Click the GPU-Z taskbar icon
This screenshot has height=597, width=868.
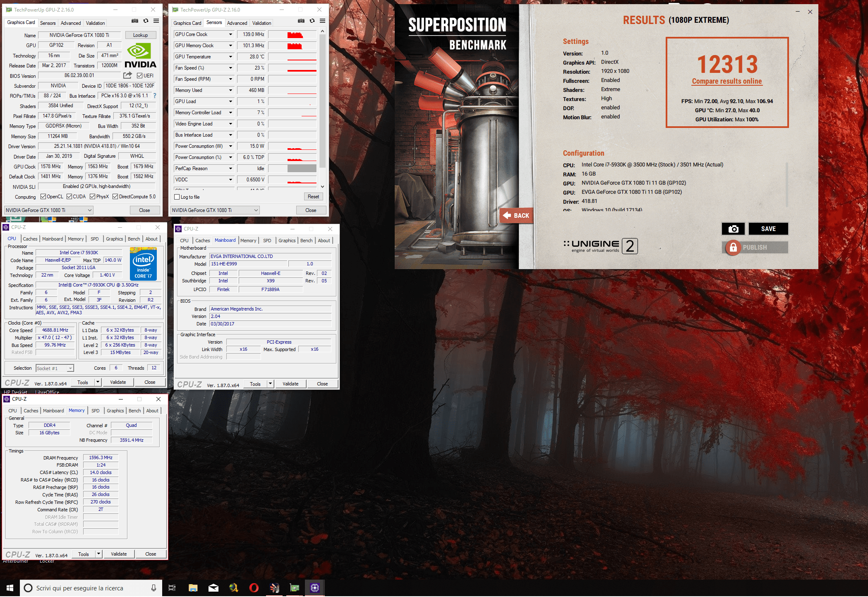point(295,588)
